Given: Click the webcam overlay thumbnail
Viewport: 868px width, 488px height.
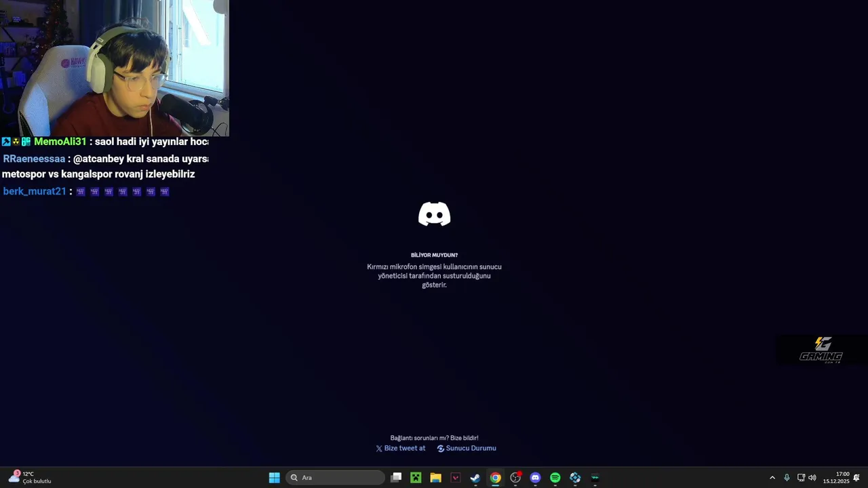Looking at the screenshot, I should (115, 68).
